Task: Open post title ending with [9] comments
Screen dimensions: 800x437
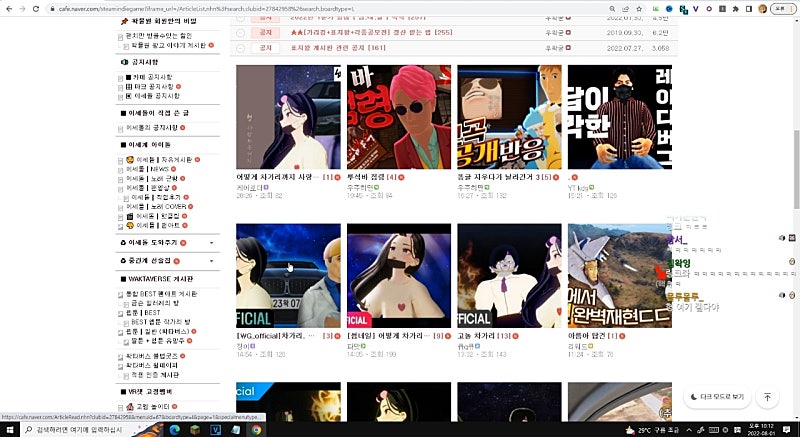Action: coord(390,336)
